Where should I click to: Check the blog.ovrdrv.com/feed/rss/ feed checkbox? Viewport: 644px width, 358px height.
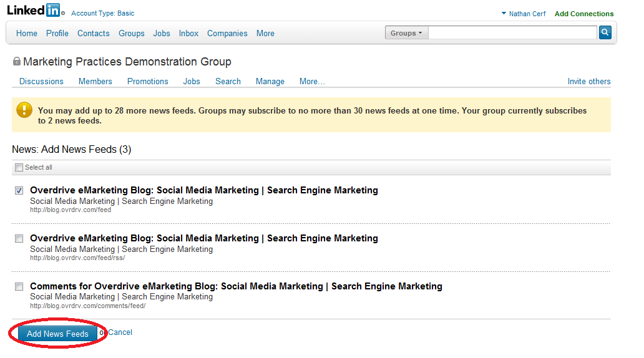click(19, 238)
